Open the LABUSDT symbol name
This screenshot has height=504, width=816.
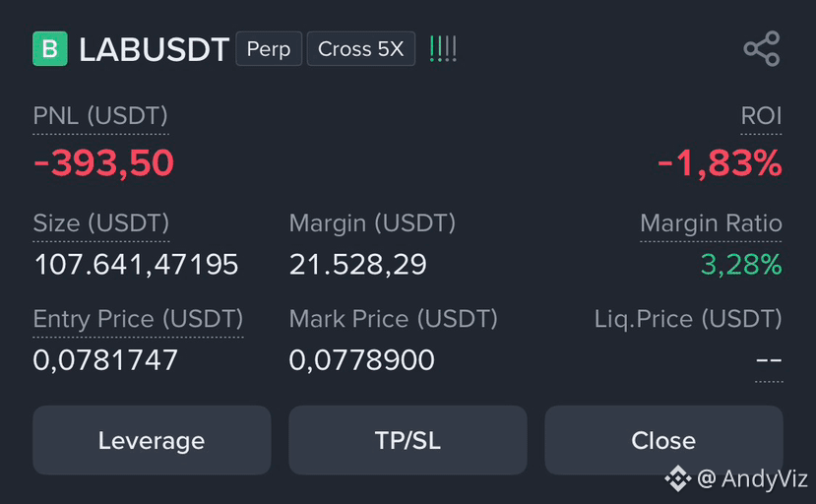coord(154,49)
